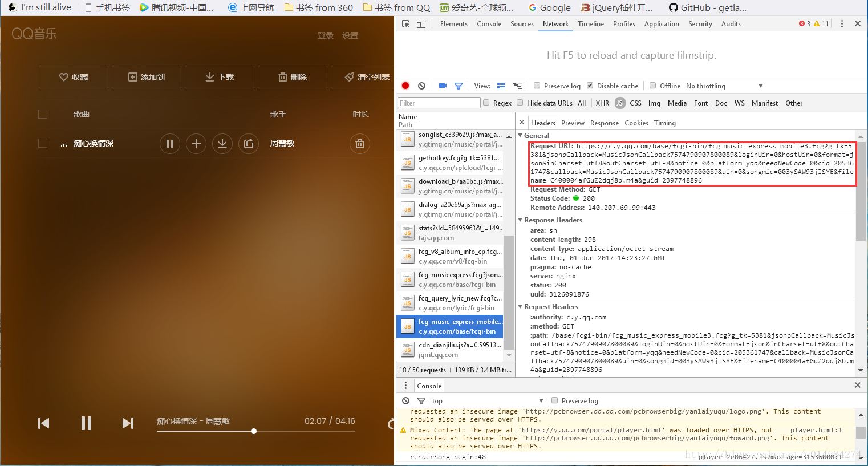Screen dimensions: 868x466
Task: Skip to previous track in QQ Music
Action: click(x=44, y=423)
